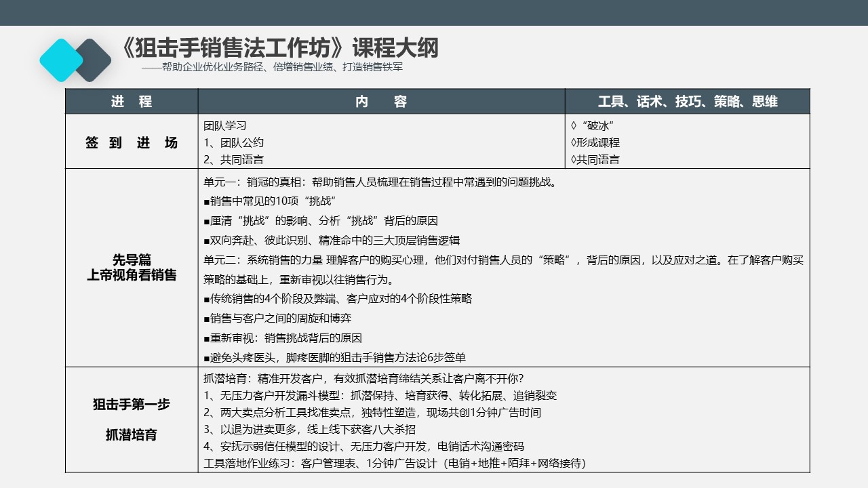Select header cell 工具、话术、技巧、策略、思维

pos(688,102)
